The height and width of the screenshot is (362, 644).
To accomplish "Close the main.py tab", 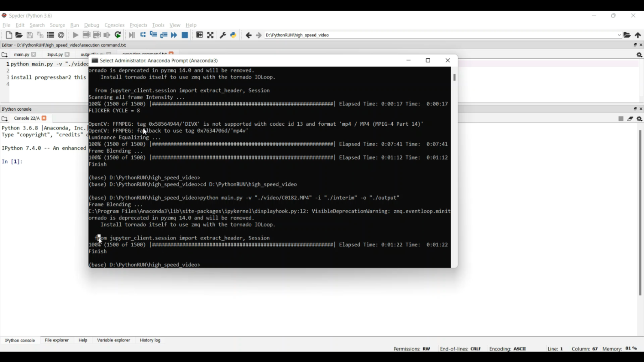I will click(34, 55).
